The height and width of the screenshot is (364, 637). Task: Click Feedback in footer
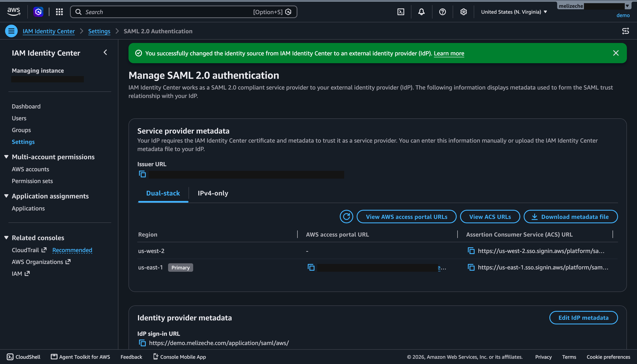coord(131,357)
